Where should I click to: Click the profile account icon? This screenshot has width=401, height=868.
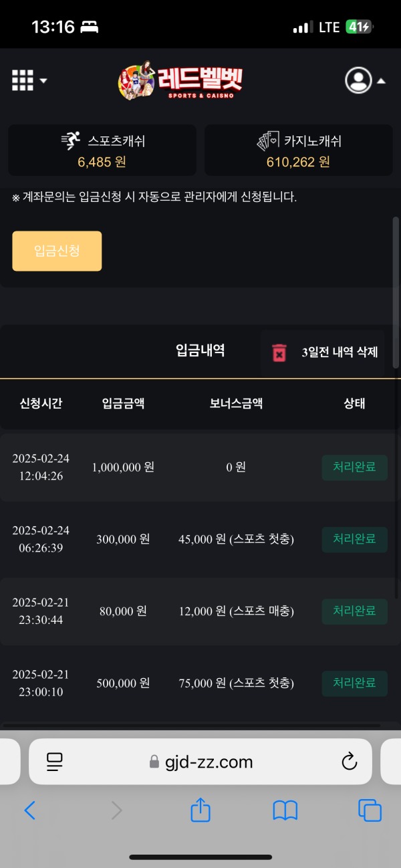tap(359, 80)
